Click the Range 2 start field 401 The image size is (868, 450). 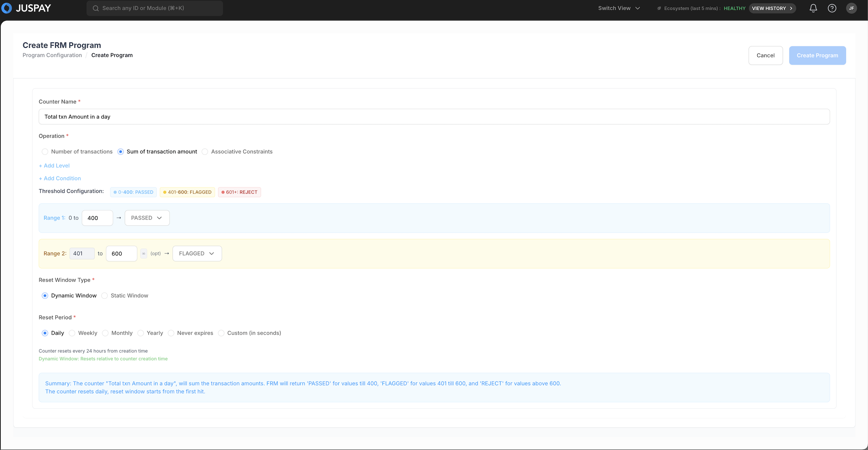pyautogui.click(x=82, y=253)
